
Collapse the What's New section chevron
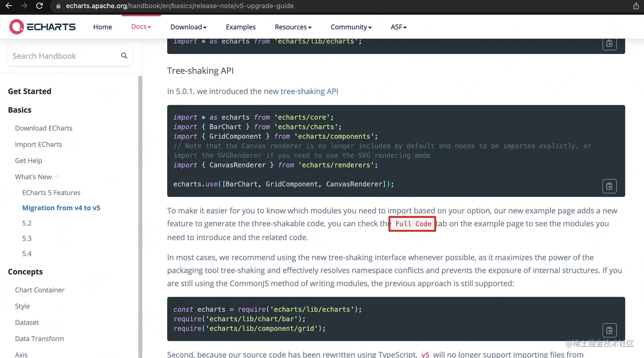57,177
